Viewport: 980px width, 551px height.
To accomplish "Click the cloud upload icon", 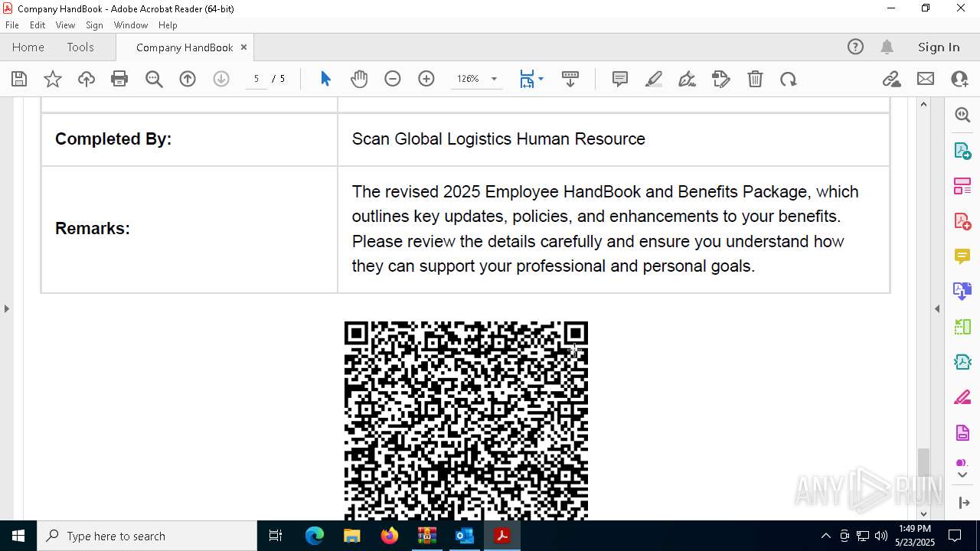I will point(87,79).
